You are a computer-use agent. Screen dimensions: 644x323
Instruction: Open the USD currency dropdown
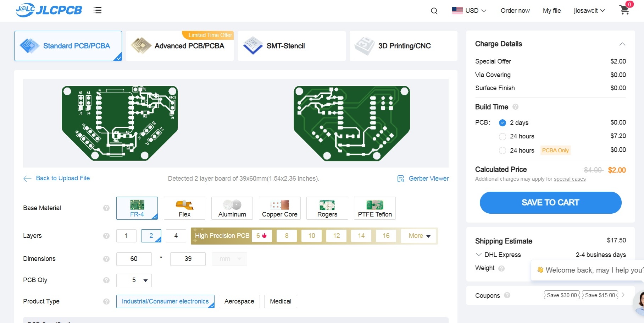(469, 11)
